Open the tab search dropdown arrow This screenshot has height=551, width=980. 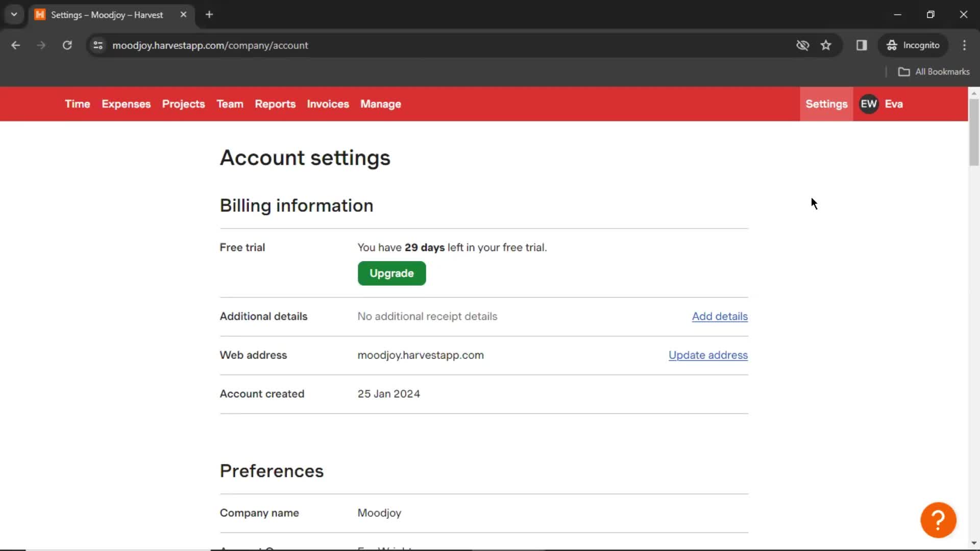[14, 14]
